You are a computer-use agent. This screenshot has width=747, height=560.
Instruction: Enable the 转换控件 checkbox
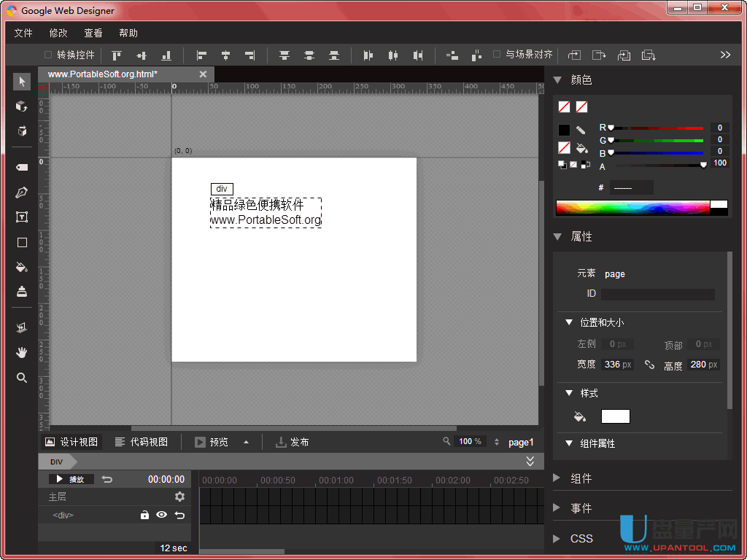point(48,55)
